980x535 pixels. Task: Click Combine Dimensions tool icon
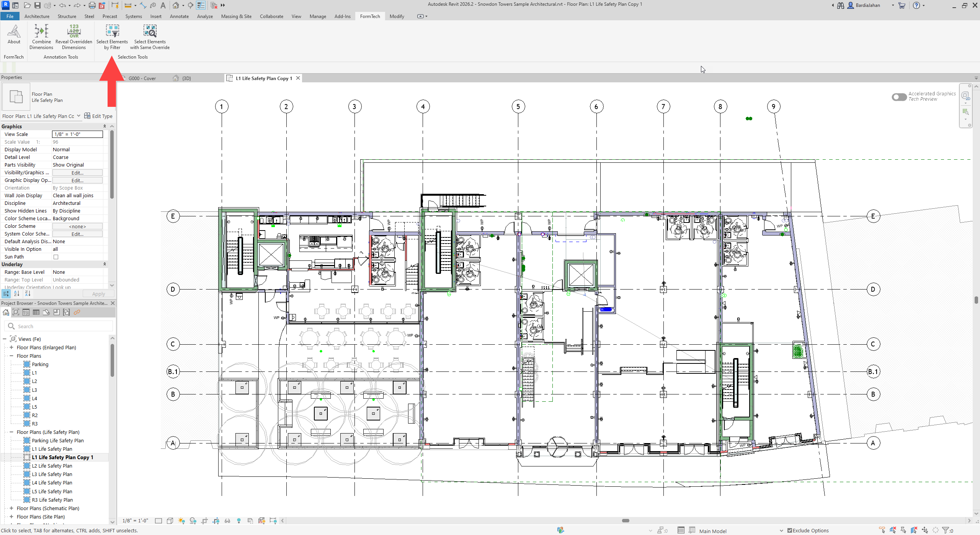[x=41, y=31]
